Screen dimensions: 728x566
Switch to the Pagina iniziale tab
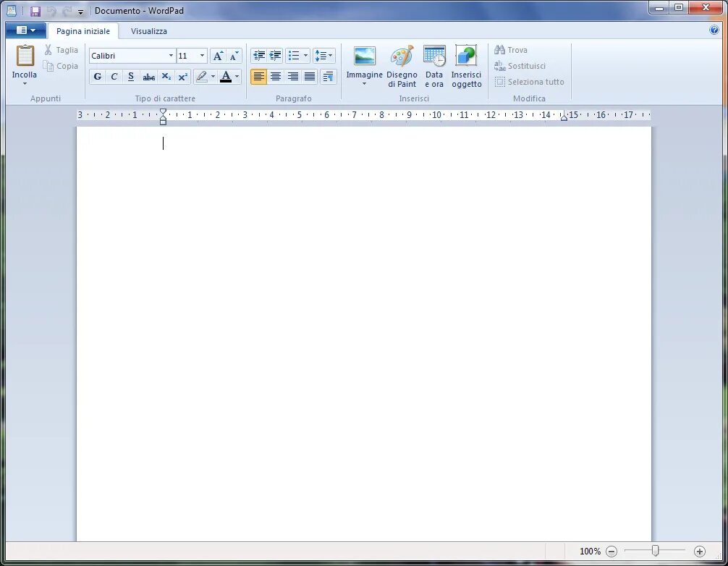pyautogui.click(x=83, y=31)
